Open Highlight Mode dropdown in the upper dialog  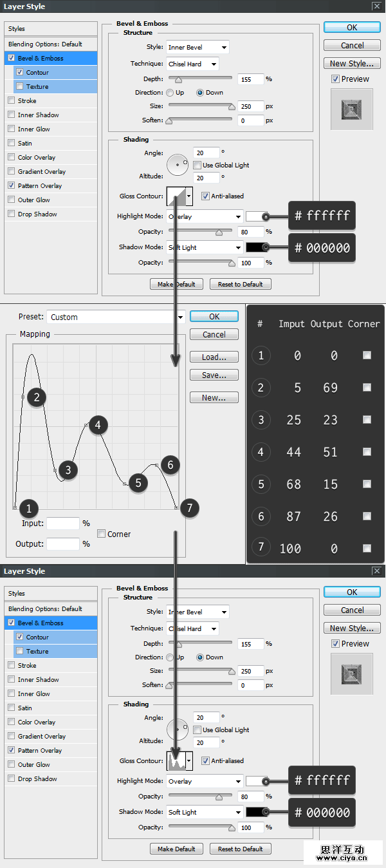205,217
